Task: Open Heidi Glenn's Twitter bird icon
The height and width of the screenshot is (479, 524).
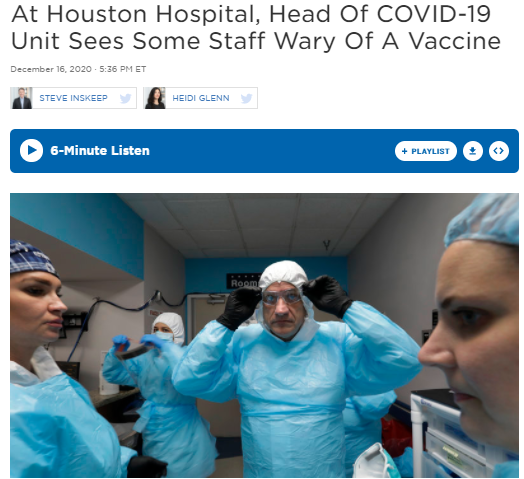Action: tap(246, 98)
